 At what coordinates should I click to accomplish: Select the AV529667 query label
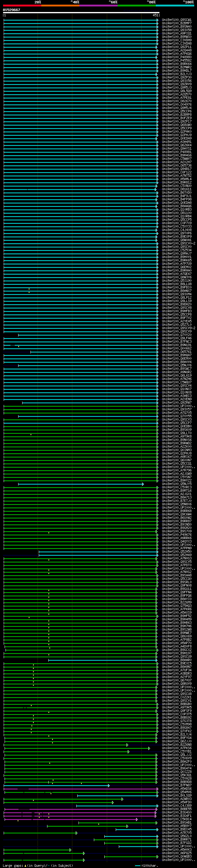[11, 10]
